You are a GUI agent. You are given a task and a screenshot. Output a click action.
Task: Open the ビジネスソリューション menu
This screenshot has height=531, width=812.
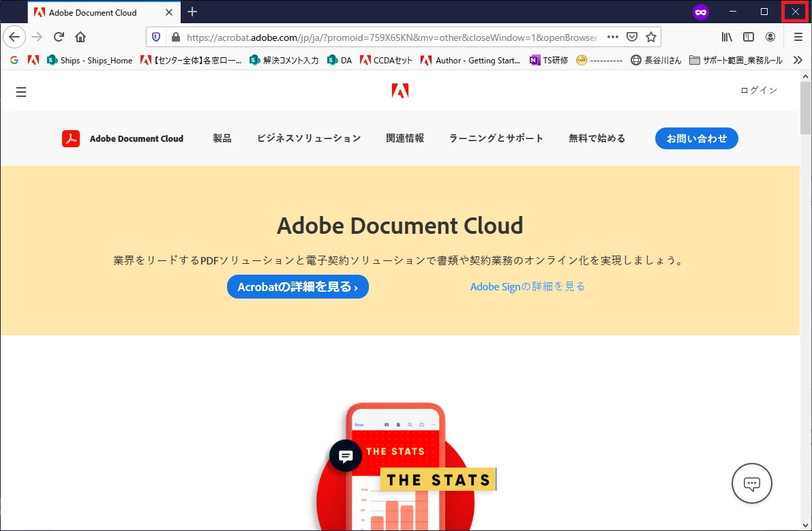309,138
